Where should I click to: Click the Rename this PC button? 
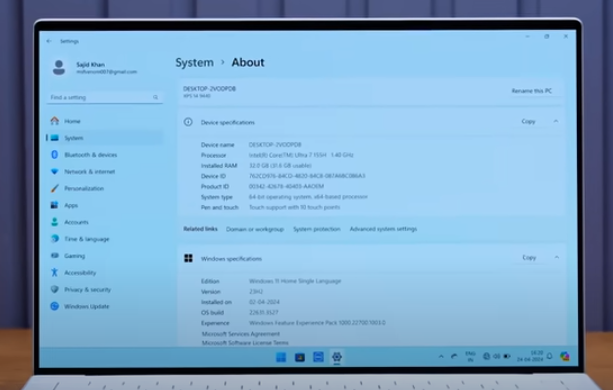point(532,91)
